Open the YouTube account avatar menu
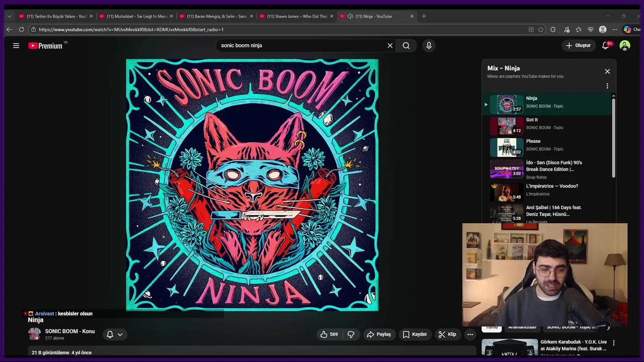 pos(625,46)
